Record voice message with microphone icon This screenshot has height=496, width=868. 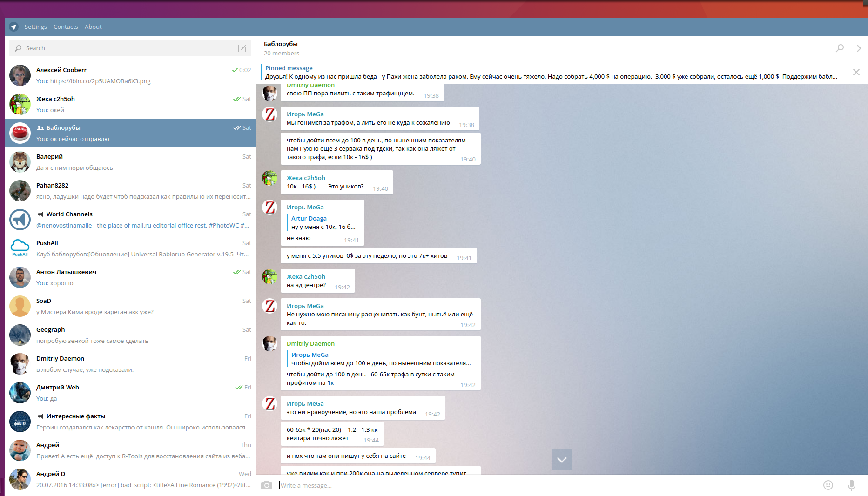pos(851,485)
